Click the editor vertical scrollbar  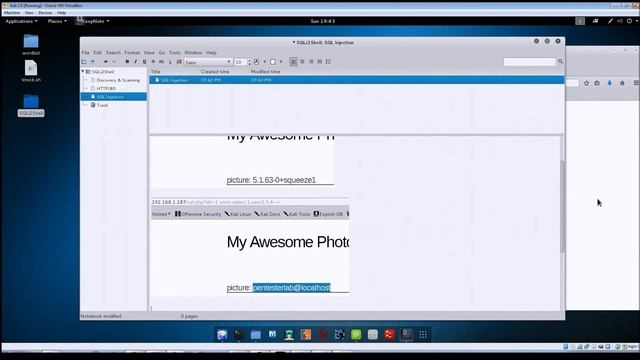[x=562, y=207]
